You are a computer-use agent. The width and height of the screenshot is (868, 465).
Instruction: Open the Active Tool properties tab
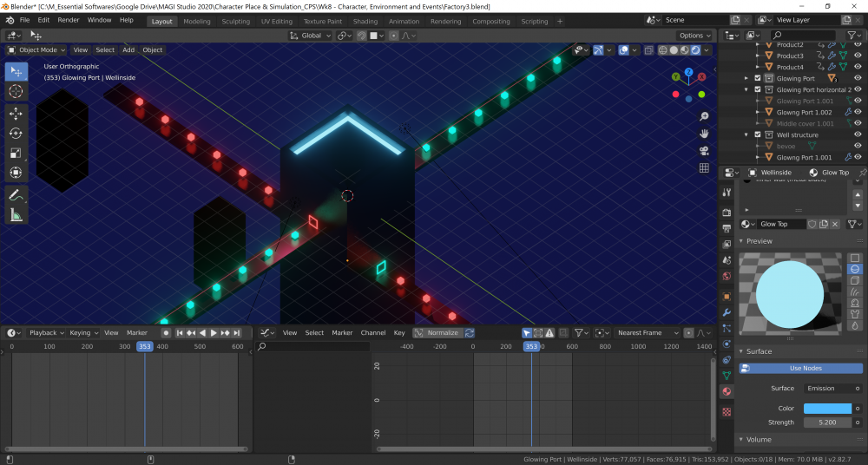click(x=727, y=192)
